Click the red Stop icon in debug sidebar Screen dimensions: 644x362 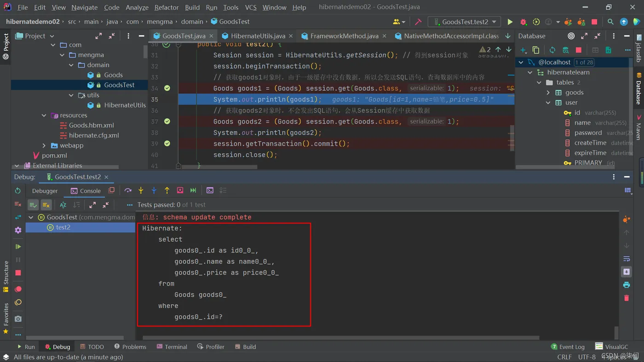point(18,273)
